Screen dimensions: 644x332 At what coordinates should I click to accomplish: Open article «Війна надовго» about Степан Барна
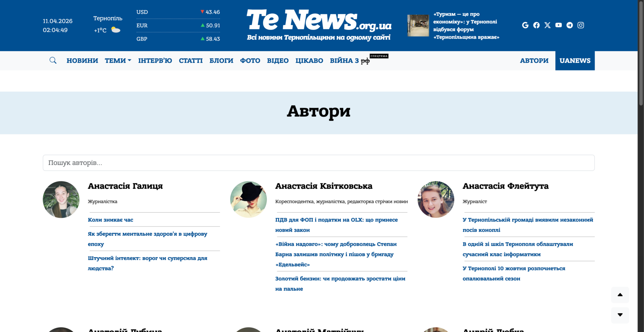click(336, 254)
